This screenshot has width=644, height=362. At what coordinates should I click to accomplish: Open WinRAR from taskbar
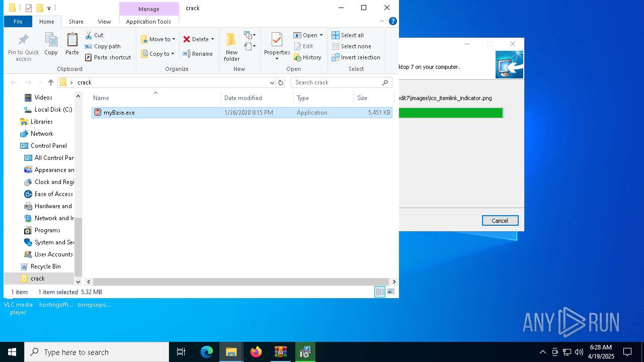tap(281, 352)
